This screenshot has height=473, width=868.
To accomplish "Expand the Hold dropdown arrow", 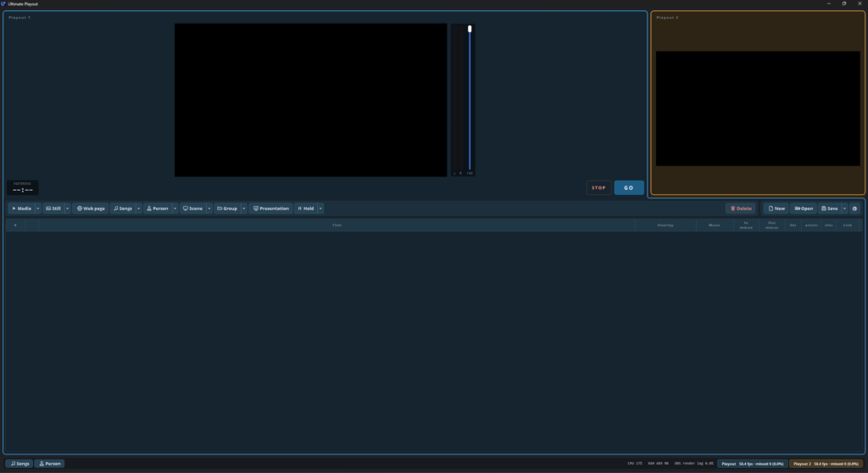I will pyautogui.click(x=320, y=209).
